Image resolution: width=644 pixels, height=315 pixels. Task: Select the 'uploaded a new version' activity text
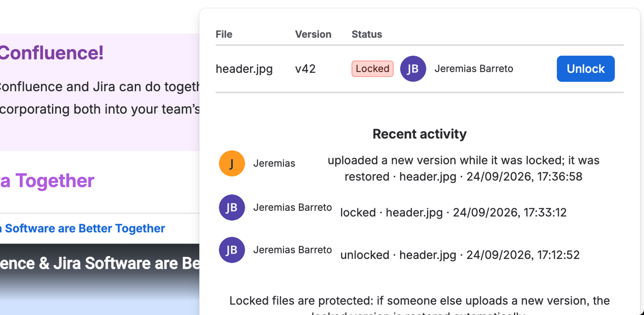pyautogui.click(x=463, y=168)
